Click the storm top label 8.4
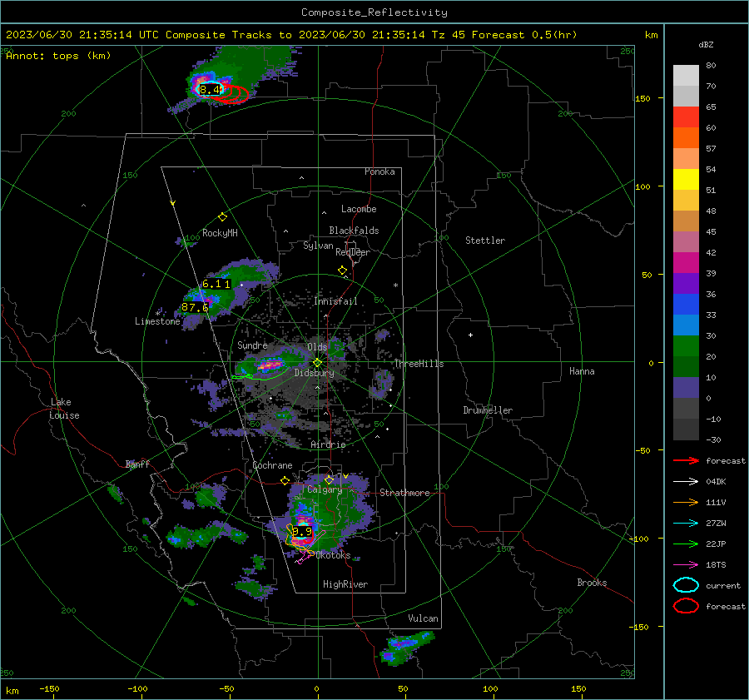749x700 pixels. point(211,89)
